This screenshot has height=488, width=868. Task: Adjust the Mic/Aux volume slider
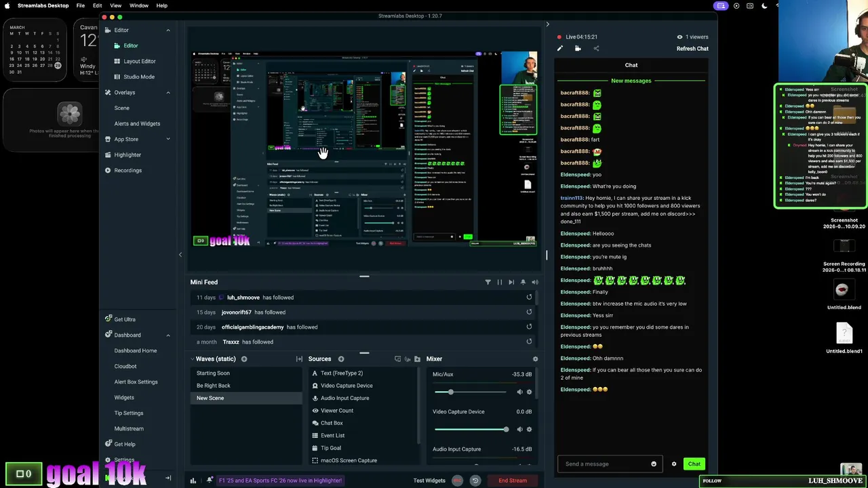470,392
